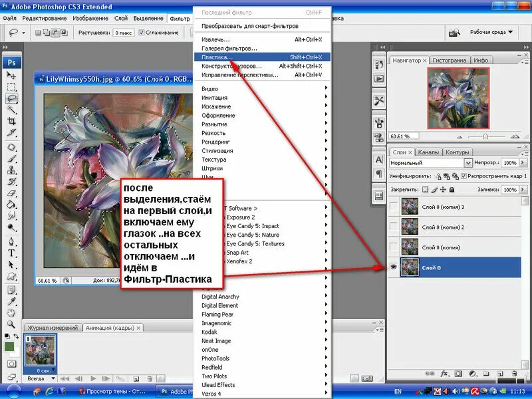This screenshot has width=532, height=399.
Task: Switch to the Каналы tab
Action: pyautogui.click(x=428, y=152)
